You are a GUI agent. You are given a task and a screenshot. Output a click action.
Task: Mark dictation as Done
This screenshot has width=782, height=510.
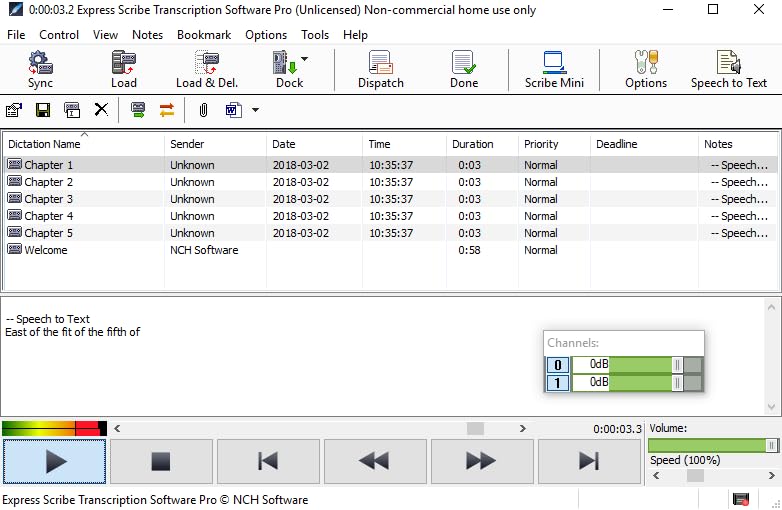tap(464, 70)
